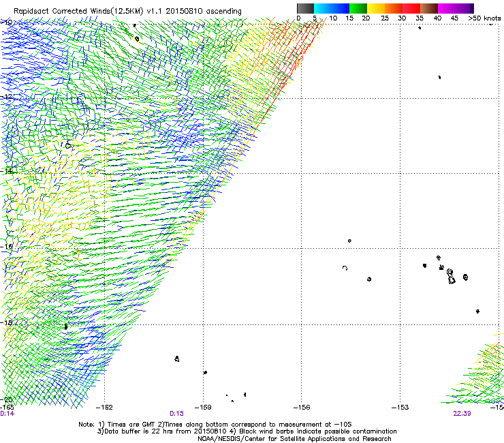The image size is (504, 443).
Task: Select the -20 latitude axis label
Action: click(6, 399)
